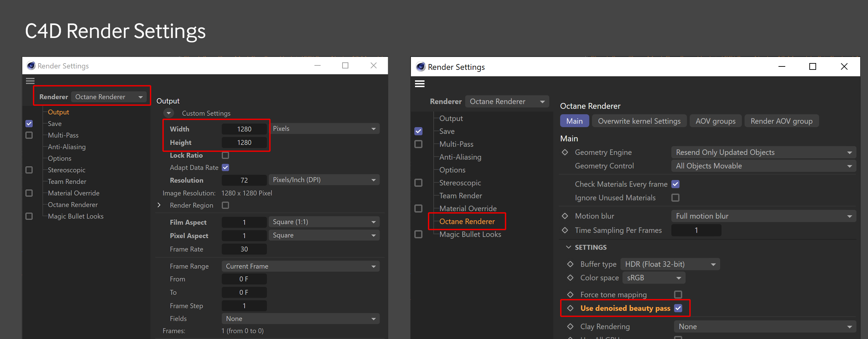Click keyframe diamond beside Time Sampling Per Frames
Image resolution: width=868 pixels, height=339 pixels.
coord(565,230)
